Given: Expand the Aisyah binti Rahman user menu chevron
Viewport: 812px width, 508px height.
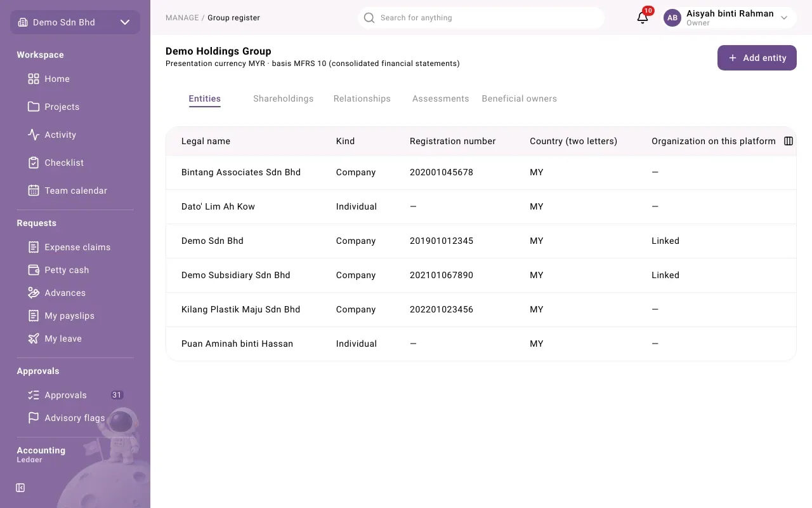Looking at the screenshot, I should pyautogui.click(x=784, y=18).
